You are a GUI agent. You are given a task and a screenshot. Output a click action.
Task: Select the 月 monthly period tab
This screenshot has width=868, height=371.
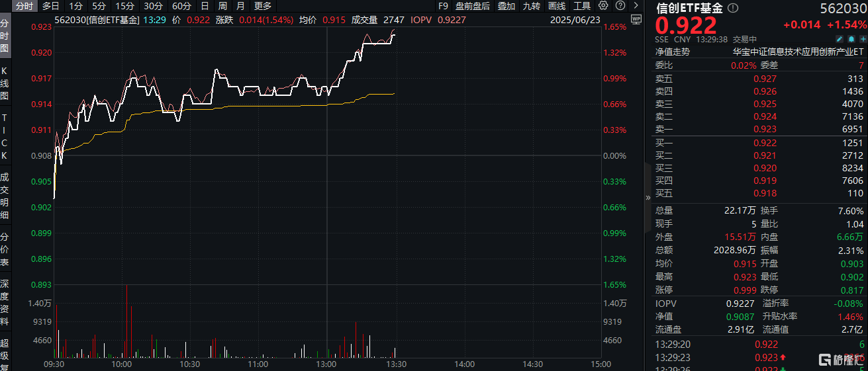point(240,6)
